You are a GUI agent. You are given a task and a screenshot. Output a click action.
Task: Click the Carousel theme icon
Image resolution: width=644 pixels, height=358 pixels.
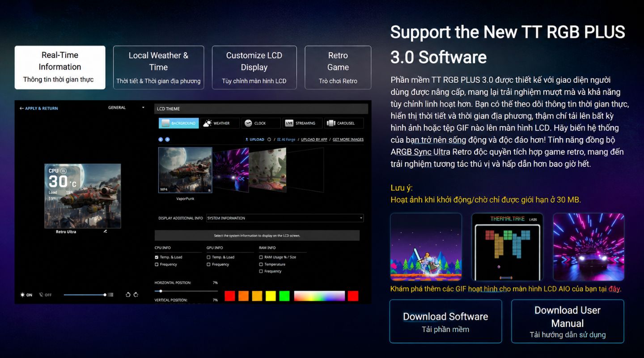point(330,123)
